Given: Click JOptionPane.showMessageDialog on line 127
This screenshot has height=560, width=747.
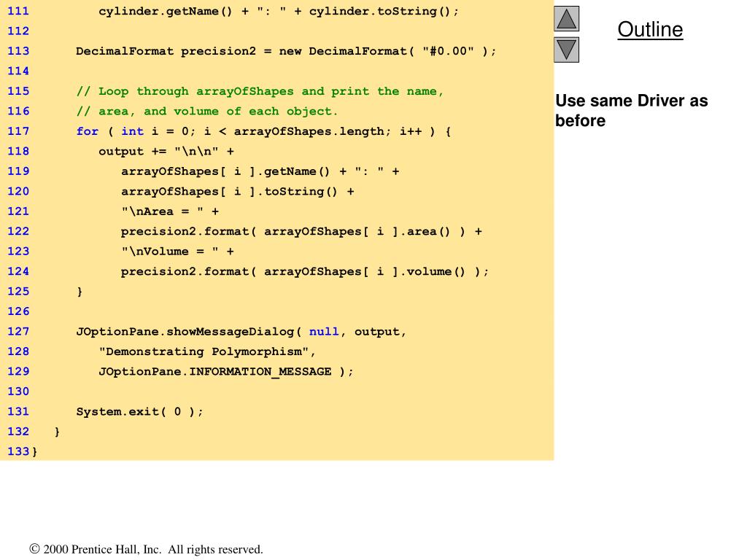Looking at the screenshot, I should pyautogui.click(x=185, y=332).
